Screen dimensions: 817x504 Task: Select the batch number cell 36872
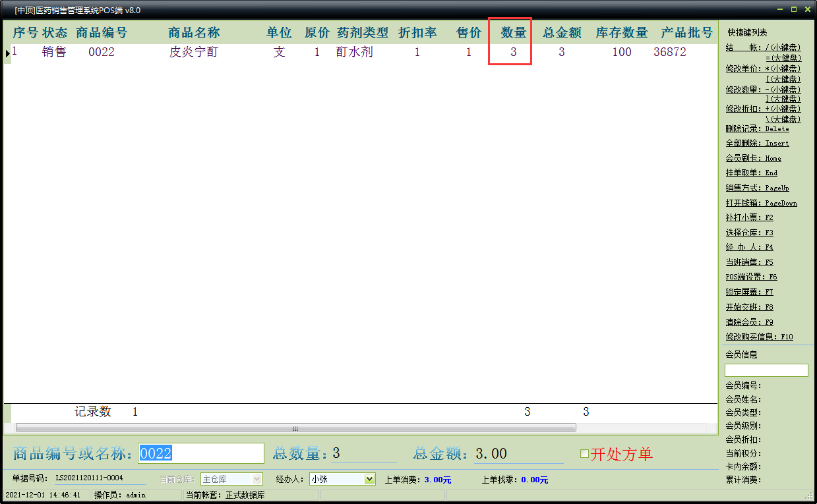(670, 52)
